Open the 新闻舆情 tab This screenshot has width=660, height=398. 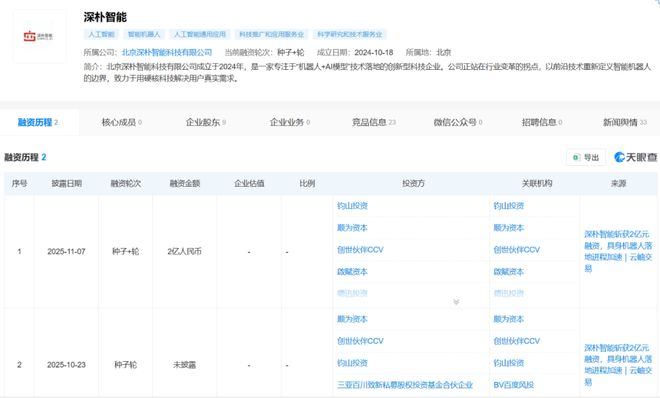[625, 122]
